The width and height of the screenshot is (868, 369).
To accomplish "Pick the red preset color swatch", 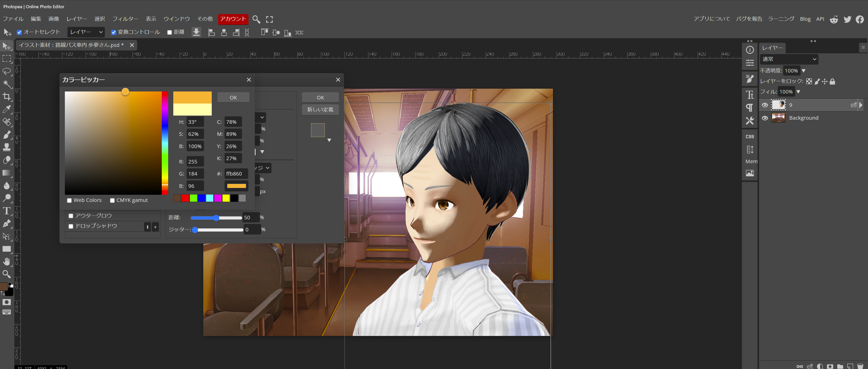I will click(x=185, y=198).
